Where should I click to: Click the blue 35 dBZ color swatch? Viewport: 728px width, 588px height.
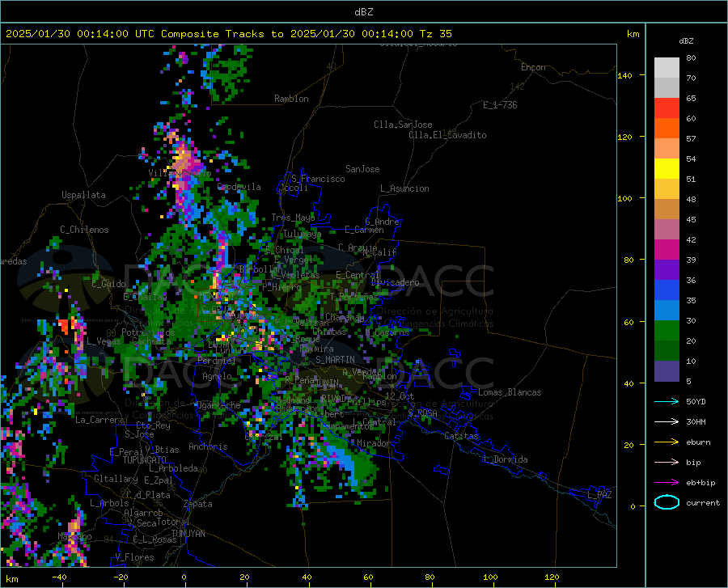[667, 290]
